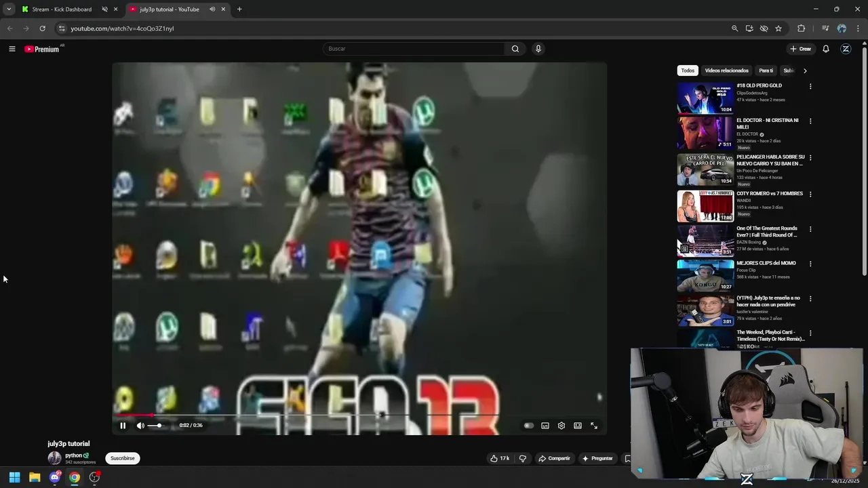This screenshot has width=868, height=488.
Task: Select the Todos filter chip
Action: coord(688,70)
